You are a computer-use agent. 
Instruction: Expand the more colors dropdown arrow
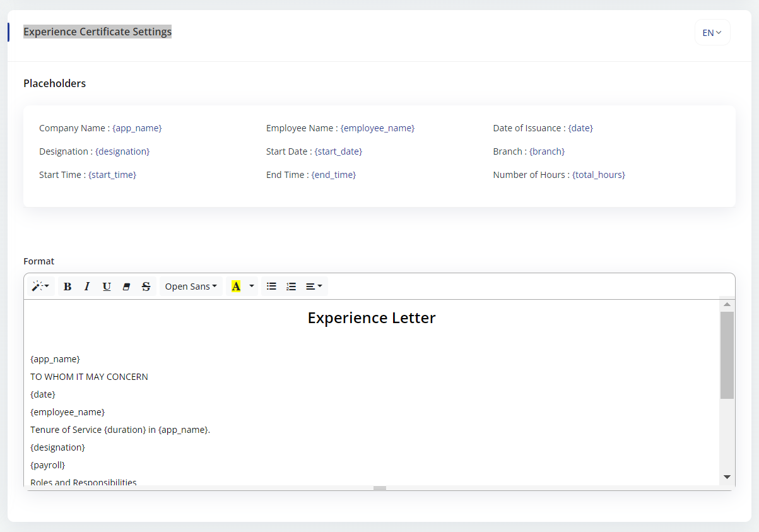(x=252, y=287)
